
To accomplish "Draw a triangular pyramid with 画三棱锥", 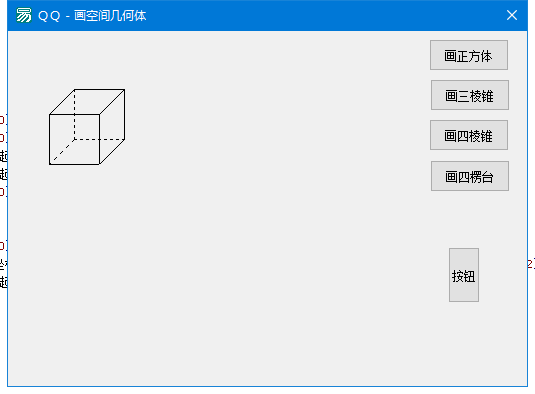I will tap(470, 95).
